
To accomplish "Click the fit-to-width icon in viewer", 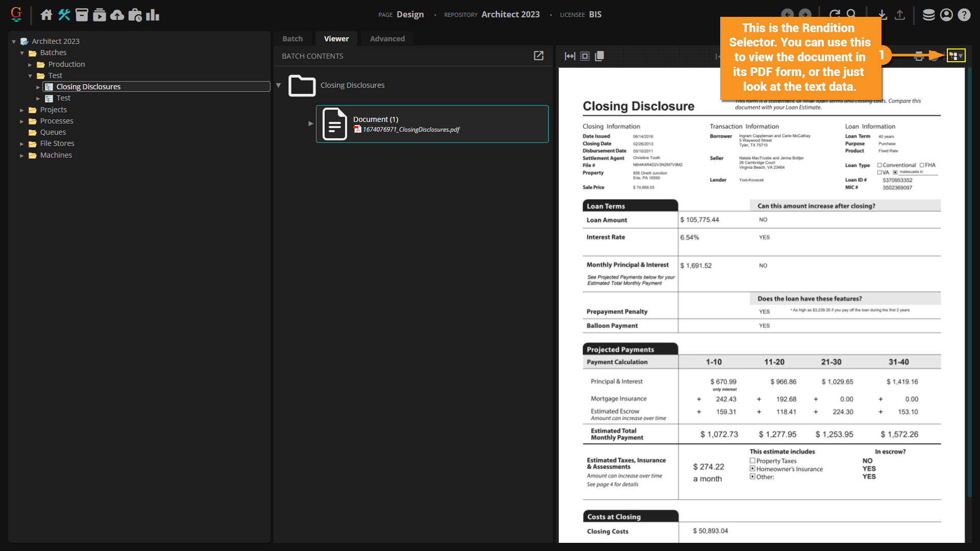I will click(x=570, y=56).
